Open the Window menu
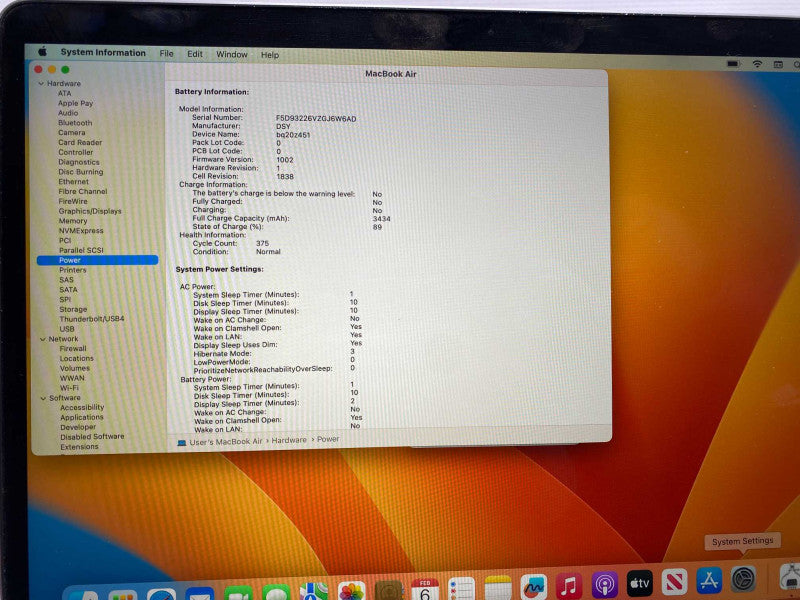The image size is (800, 600). (x=232, y=55)
